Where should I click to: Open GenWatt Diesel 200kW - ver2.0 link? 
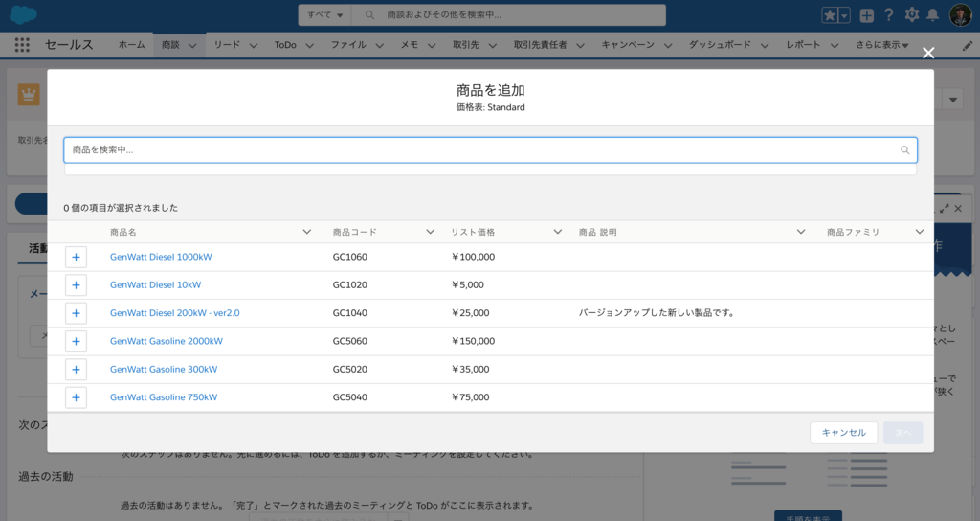click(x=174, y=313)
